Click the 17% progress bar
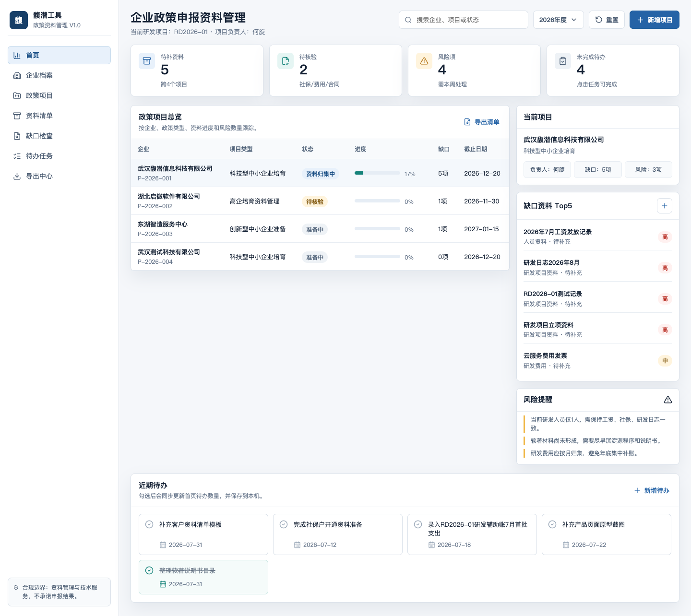 point(377,173)
